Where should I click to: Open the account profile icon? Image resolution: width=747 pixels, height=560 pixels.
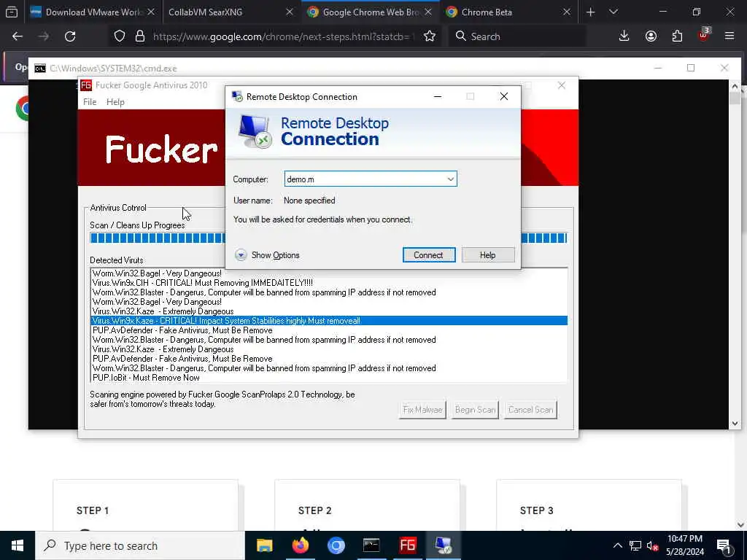[x=651, y=36]
